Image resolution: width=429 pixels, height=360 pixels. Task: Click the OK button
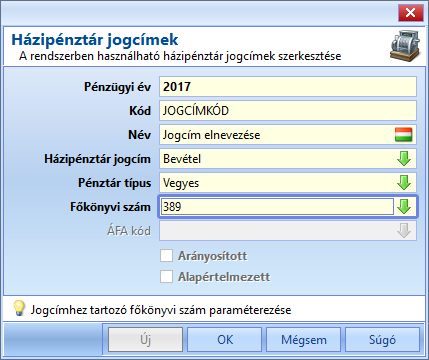pyautogui.click(x=225, y=340)
